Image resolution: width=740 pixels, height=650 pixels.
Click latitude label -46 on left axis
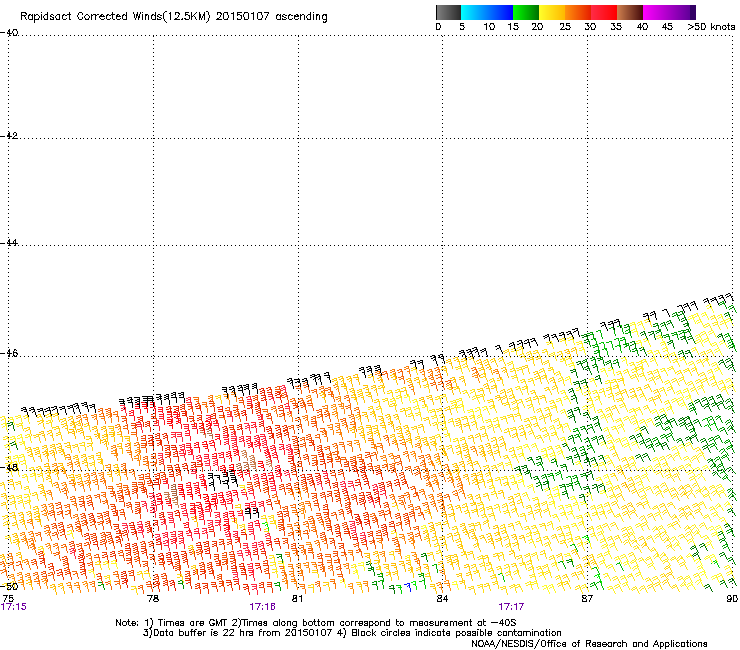click(9, 353)
